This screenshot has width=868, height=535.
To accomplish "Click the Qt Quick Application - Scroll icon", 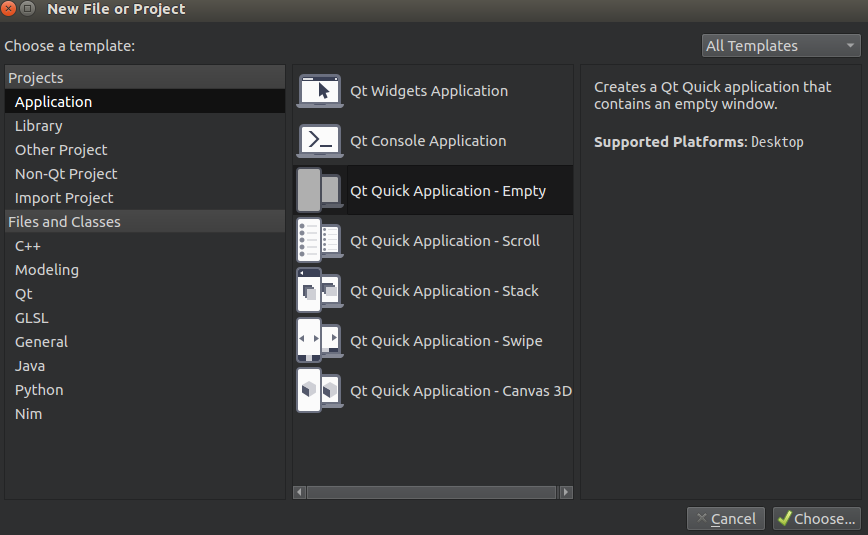I will [319, 240].
